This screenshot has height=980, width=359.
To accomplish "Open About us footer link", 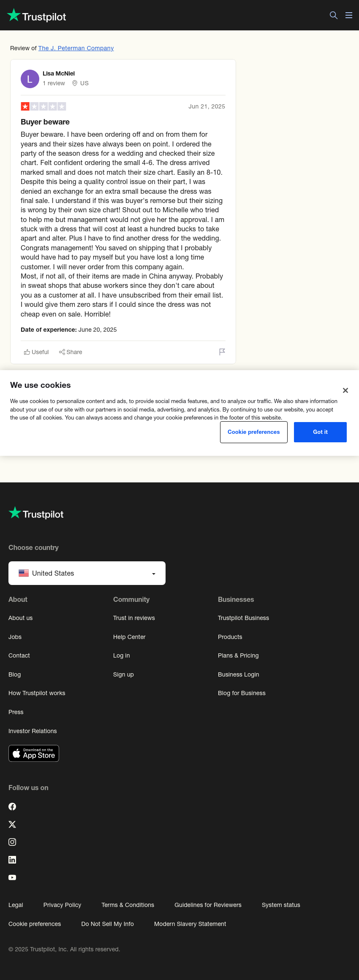I will click(x=21, y=618).
